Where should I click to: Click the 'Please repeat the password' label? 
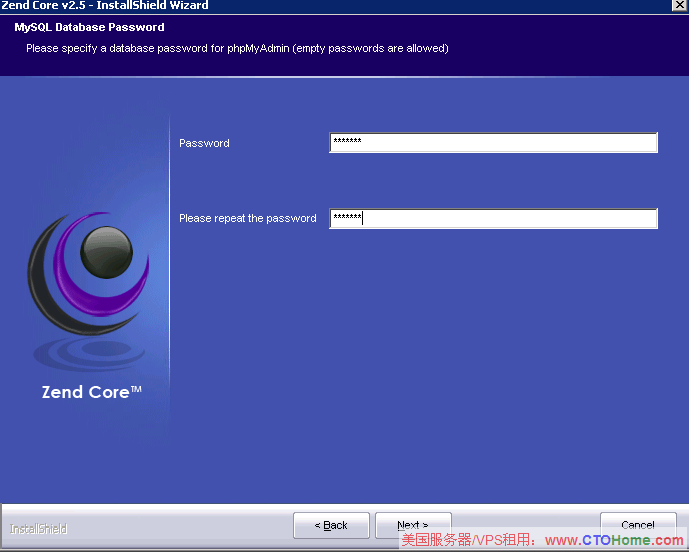coord(248,218)
